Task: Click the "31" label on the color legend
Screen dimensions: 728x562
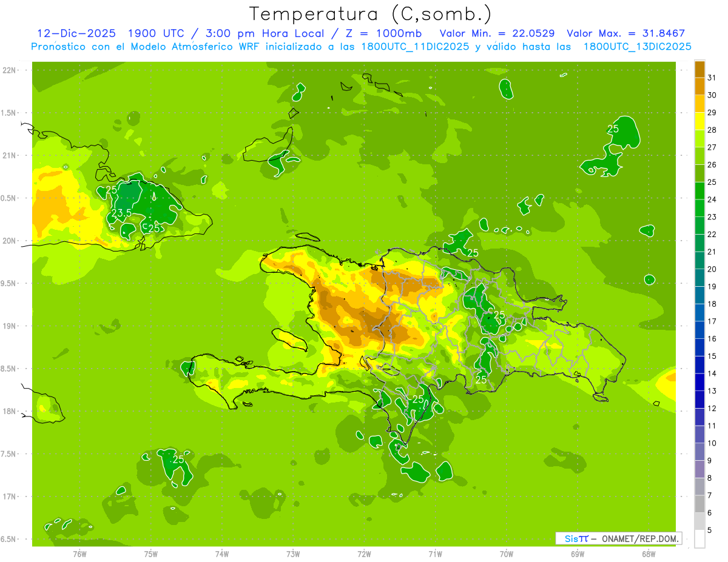Action: point(712,78)
